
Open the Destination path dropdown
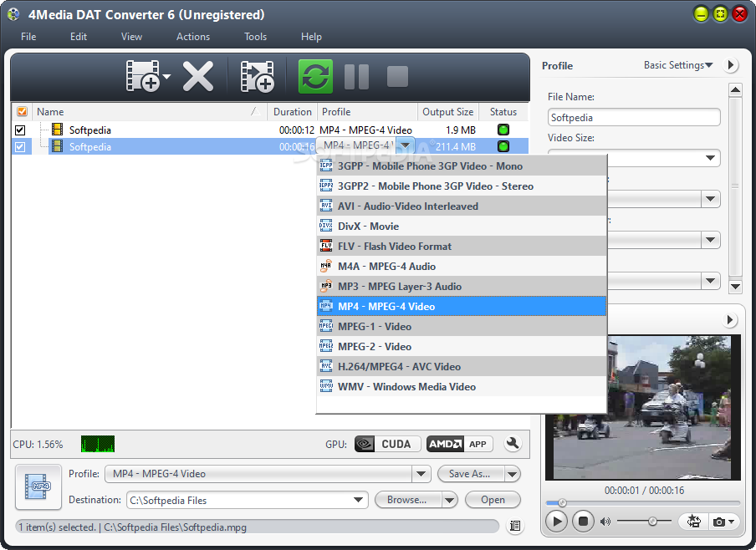(x=358, y=500)
